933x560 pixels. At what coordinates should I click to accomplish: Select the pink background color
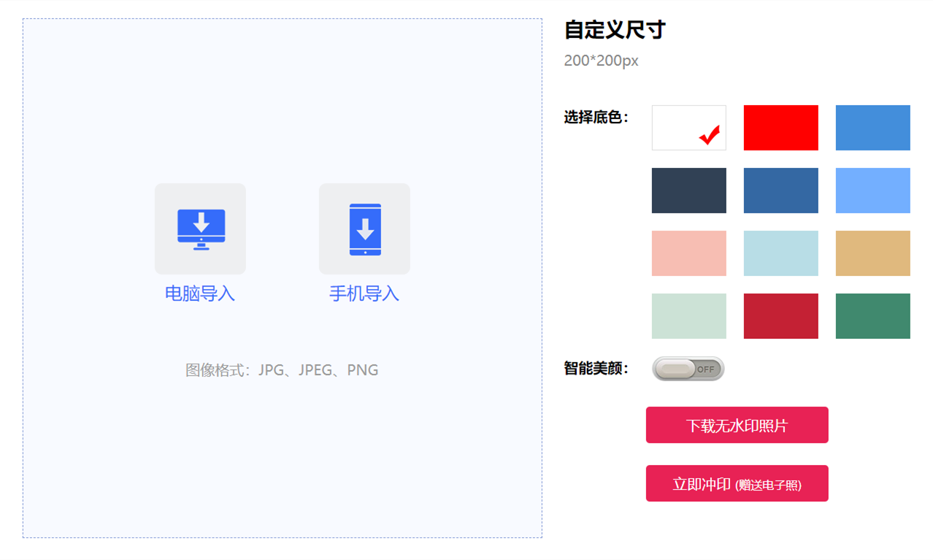click(x=688, y=253)
